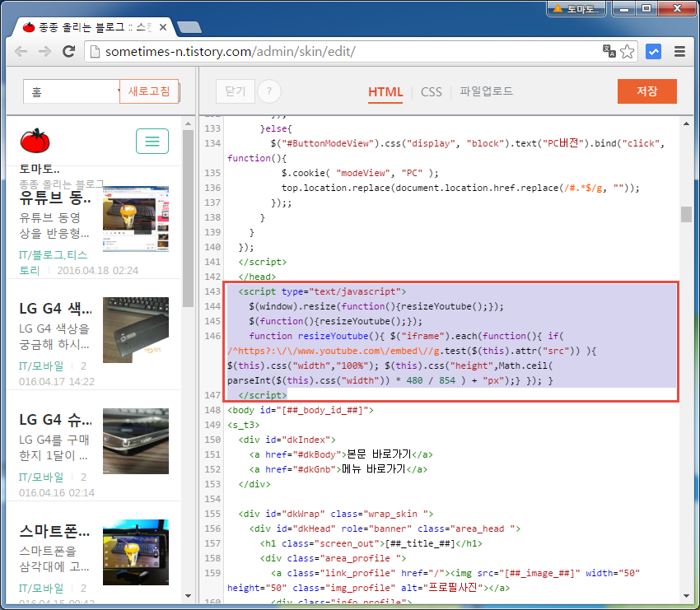Screen dimensions: 700x610
Task: Switch to the 파일업로드 tab
Action: click(486, 91)
